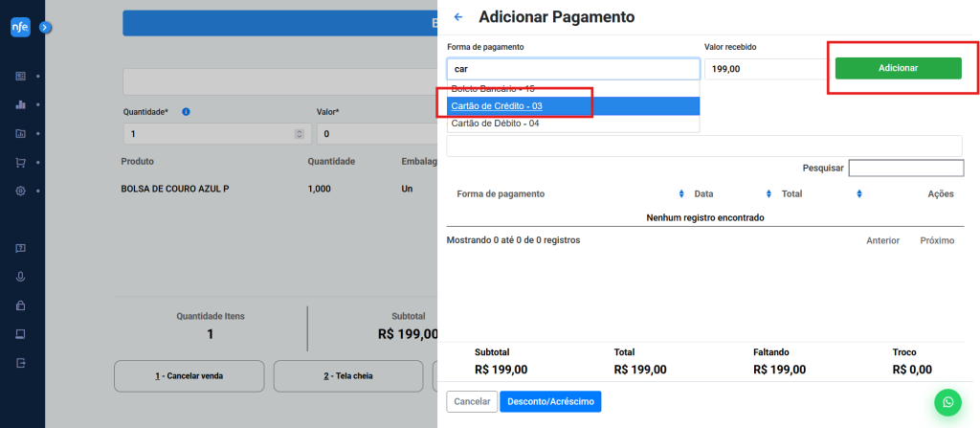Screen dimensions: 980x428
Task: Select Cartão de Crédito - 03 option
Action: [x=498, y=105]
